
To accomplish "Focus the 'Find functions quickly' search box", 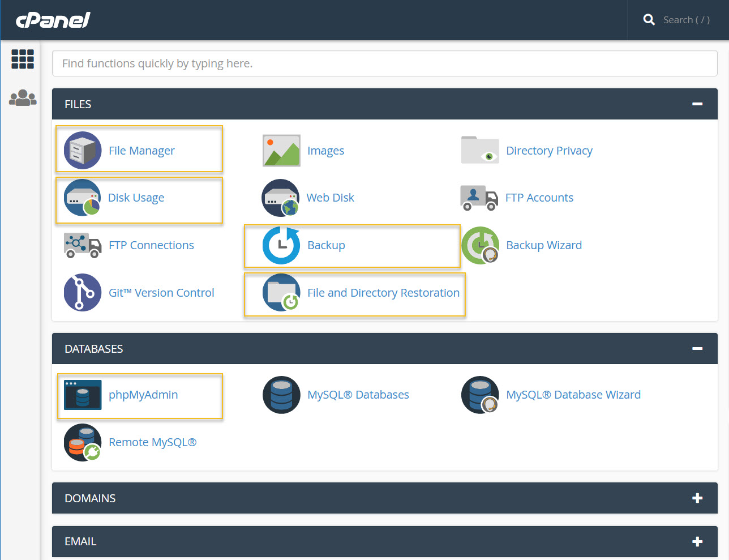I will point(385,63).
